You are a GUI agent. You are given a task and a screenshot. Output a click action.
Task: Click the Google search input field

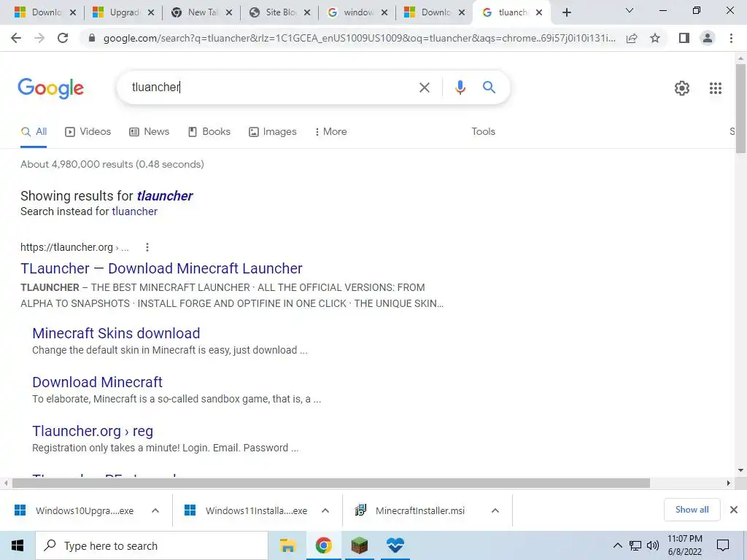[271, 87]
